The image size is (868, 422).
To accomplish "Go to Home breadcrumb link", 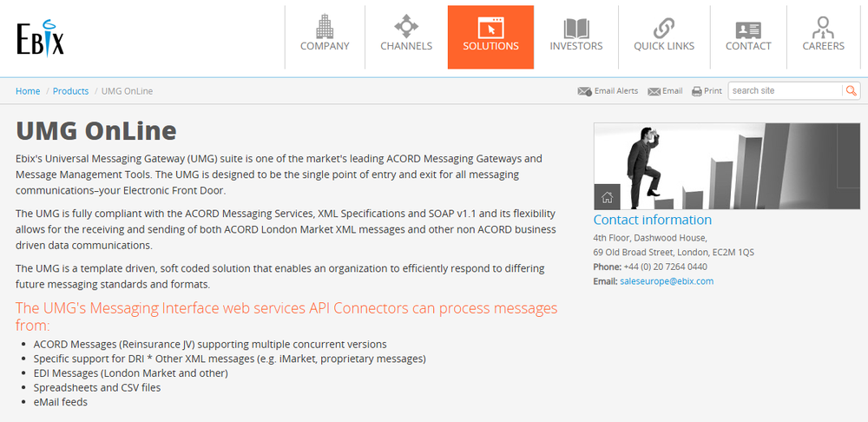I will click(x=28, y=91).
